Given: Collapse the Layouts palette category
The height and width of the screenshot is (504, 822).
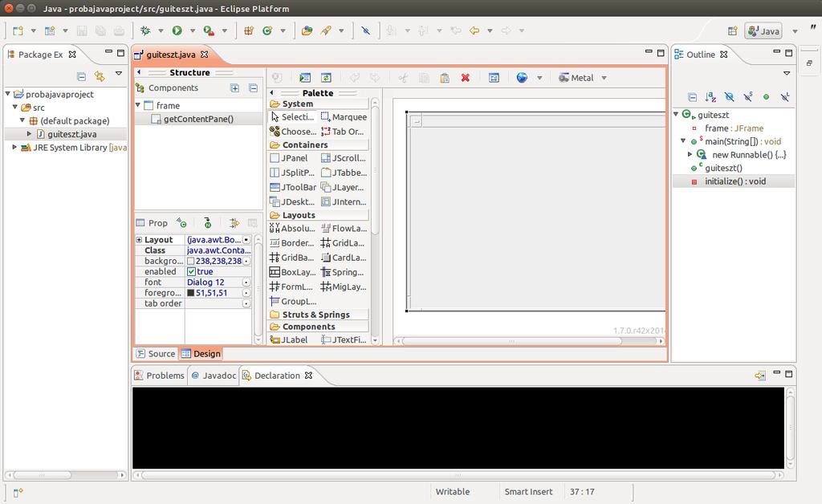Looking at the screenshot, I should coord(319,215).
